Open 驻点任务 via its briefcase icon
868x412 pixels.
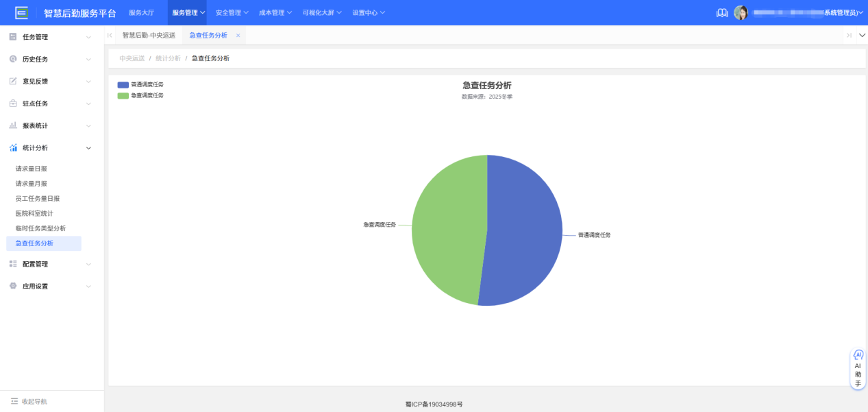[x=11, y=104]
